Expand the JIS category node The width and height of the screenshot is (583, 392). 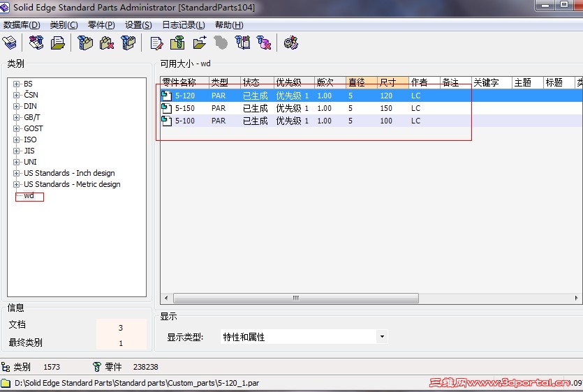(x=16, y=151)
